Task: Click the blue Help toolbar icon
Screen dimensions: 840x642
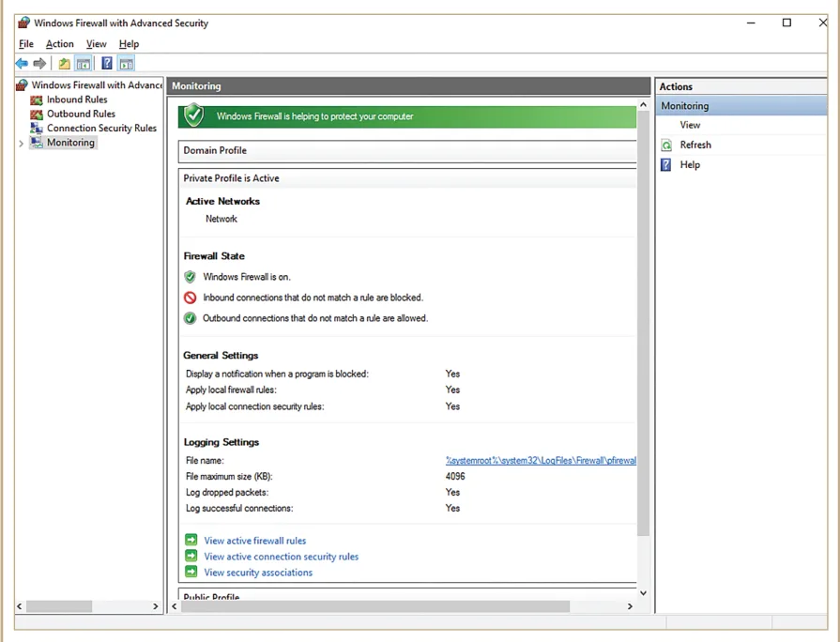Action: (107, 63)
